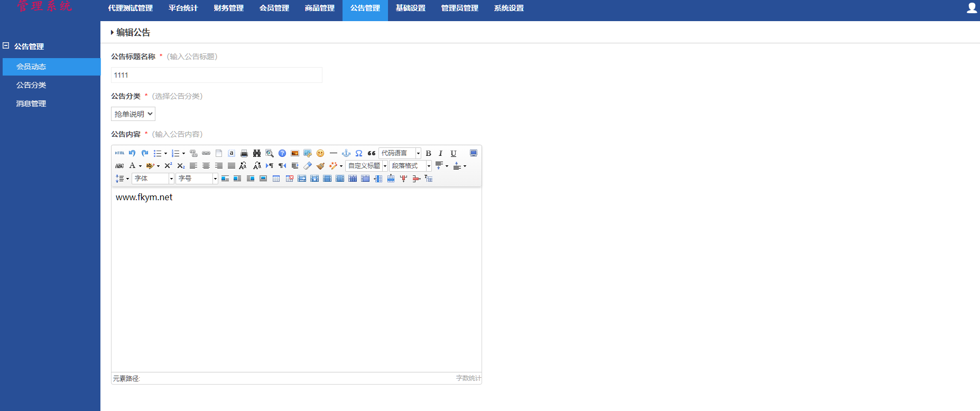
Task: Click the undo arrow in editor toolbar
Action: 132,153
